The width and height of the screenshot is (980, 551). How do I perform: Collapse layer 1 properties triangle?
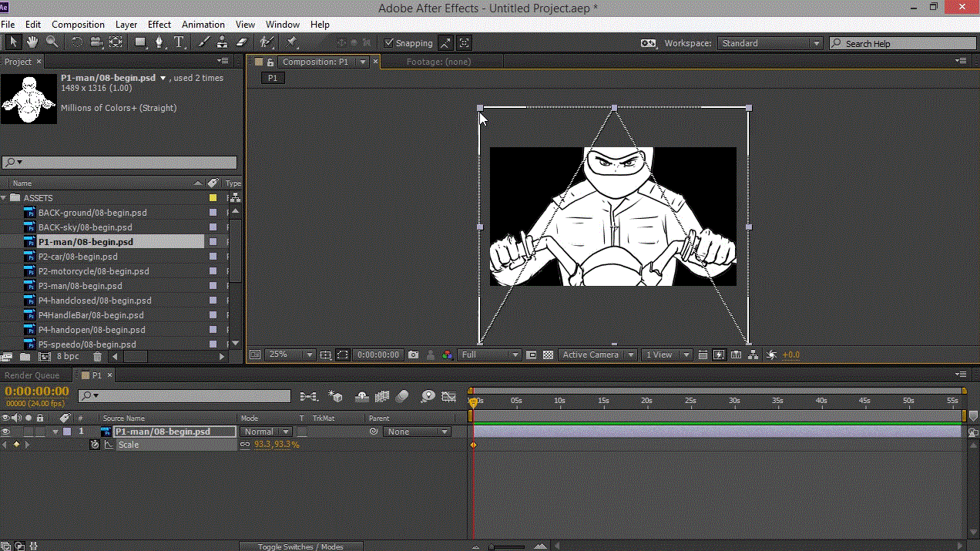coord(55,432)
